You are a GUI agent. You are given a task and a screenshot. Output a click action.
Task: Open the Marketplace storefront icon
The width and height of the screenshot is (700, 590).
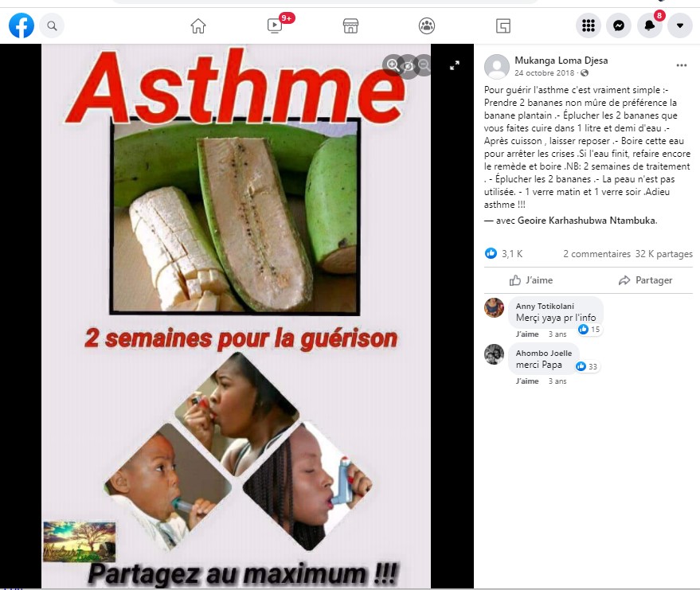pyautogui.click(x=351, y=26)
